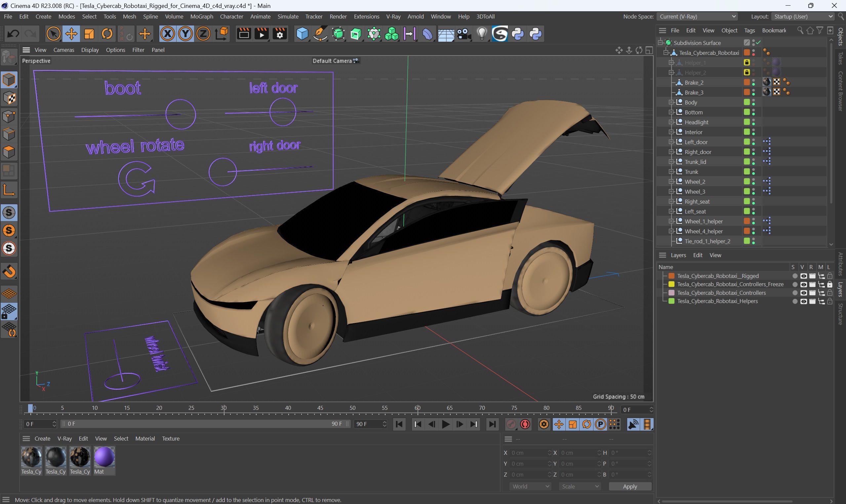846x504 pixels.
Task: Open Layers panel Edit menu
Action: pos(698,255)
